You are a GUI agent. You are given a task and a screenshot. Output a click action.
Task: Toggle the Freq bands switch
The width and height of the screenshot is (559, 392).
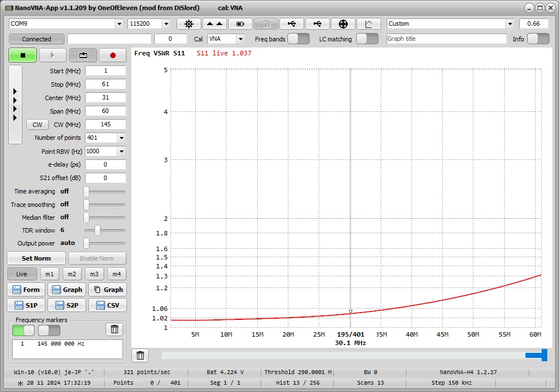298,39
